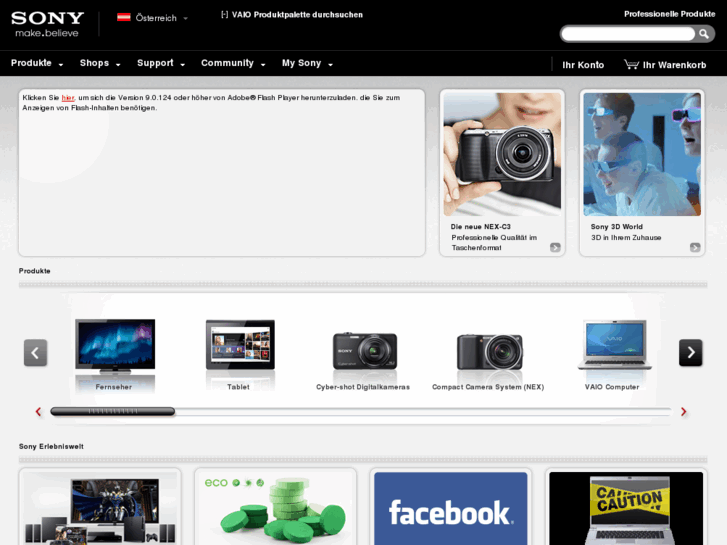The height and width of the screenshot is (545, 727).
Task: Expand the Produkte menu
Action: pyautogui.click(x=37, y=63)
